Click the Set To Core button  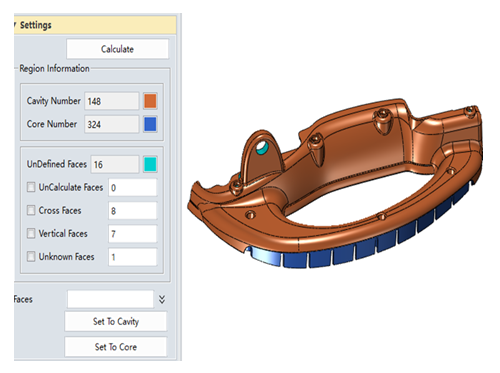[116, 347]
